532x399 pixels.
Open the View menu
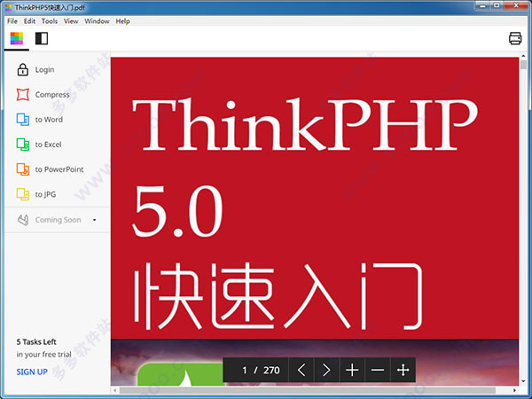[x=71, y=21]
